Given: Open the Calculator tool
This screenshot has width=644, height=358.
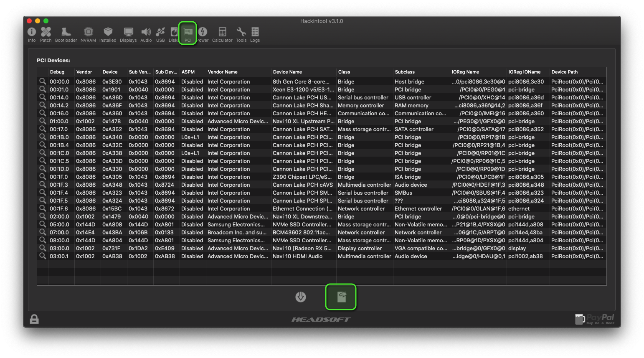Looking at the screenshot, I should [222, 34].
